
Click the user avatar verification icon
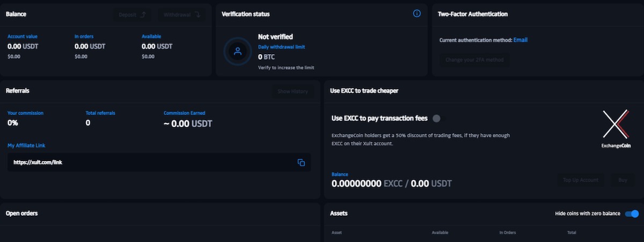click(x=238, y=52)
